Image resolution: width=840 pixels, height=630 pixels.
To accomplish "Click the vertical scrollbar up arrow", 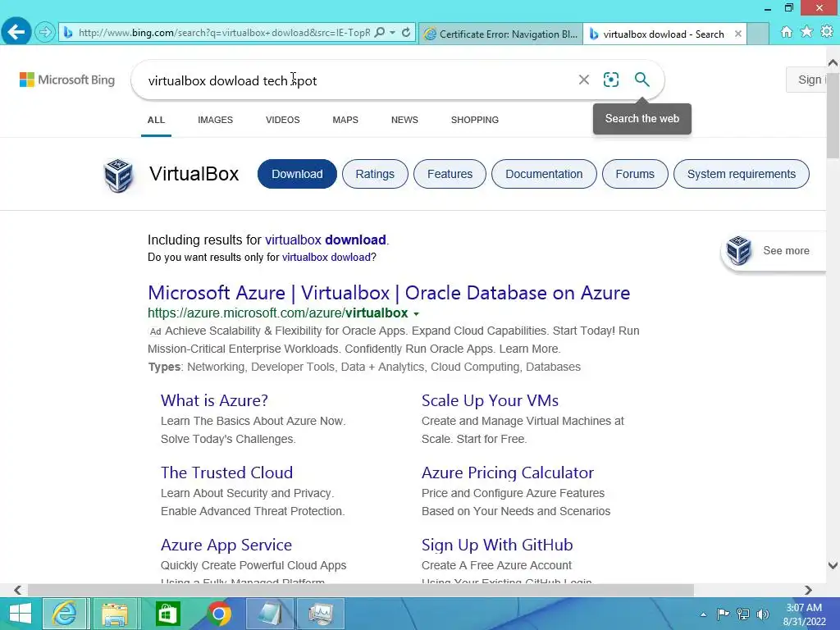I will tap(833, 62).
